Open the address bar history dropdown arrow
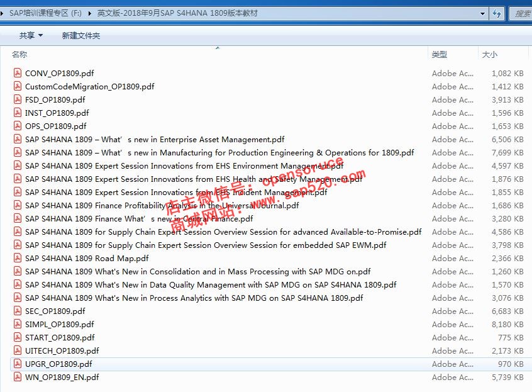The height and width of the screenshot is (392, 532). pyautogui.click(x=482, y=14)
